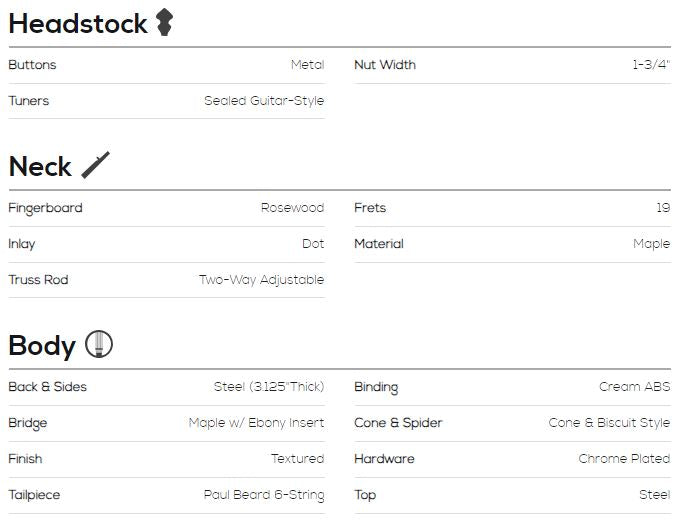This screenshot has height=532, width=680.
Task: Select the Truss Rod Two-Way Adjustable value
Action: click(x=262, y=280)
